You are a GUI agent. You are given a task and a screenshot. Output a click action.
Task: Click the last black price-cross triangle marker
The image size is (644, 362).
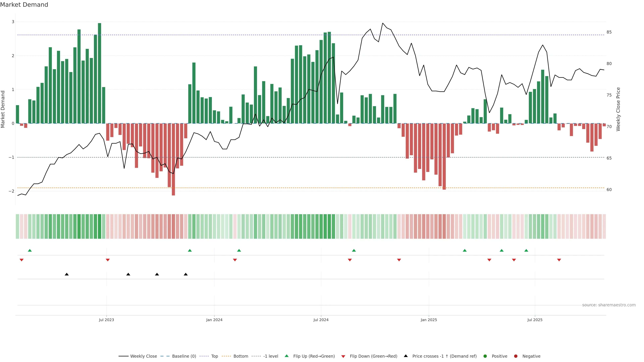click(x=185, y=274)
